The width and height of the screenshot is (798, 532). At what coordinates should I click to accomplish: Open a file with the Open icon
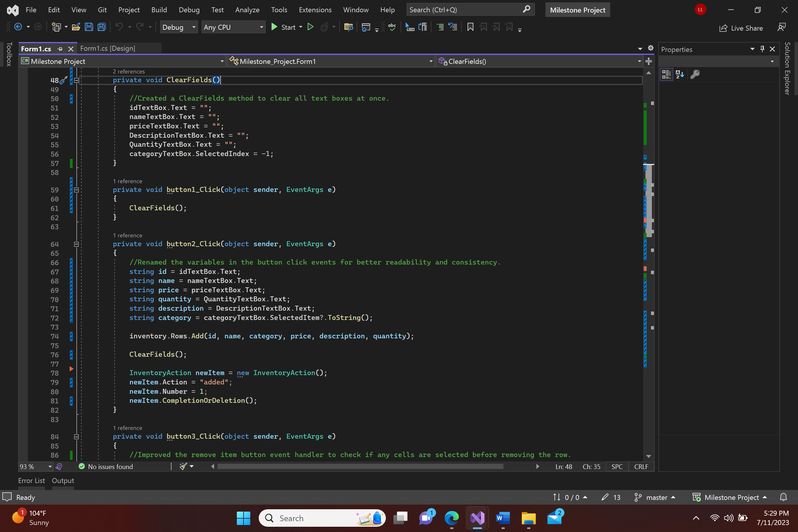pyautogui.click(x=76, y=27)
